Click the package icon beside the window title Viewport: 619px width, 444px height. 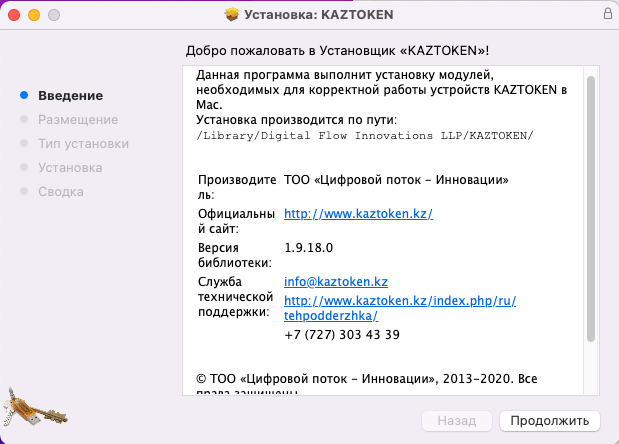point(232,15)
